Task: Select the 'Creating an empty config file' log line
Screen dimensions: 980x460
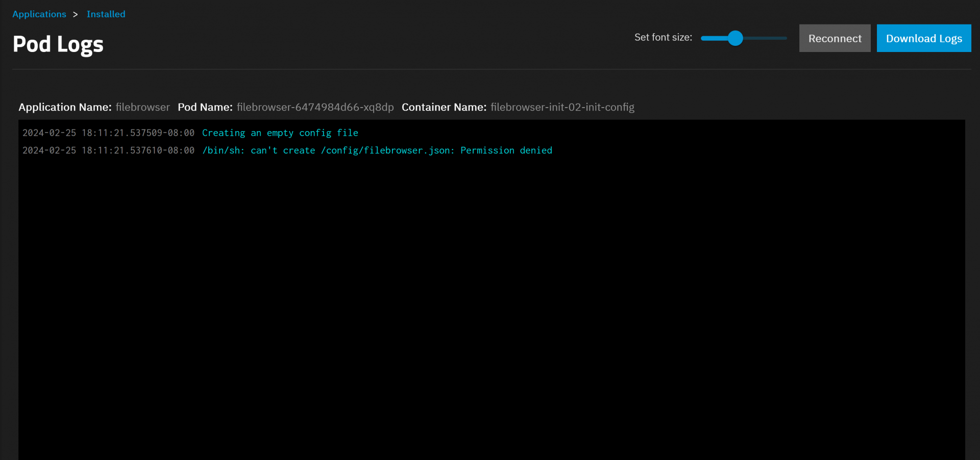Action: click(280, 133)
